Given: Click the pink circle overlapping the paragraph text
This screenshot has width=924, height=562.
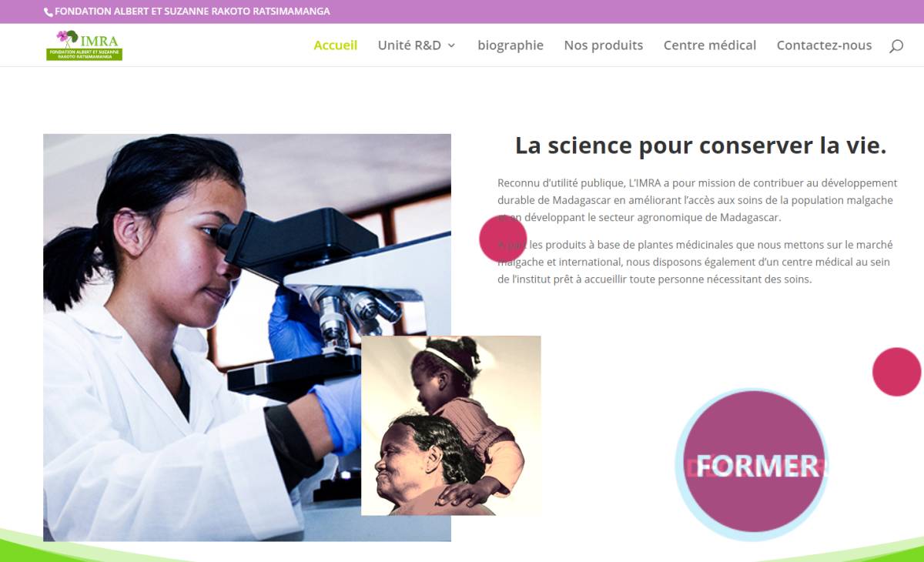Looking at the screenshot, I should pos(503,239).
